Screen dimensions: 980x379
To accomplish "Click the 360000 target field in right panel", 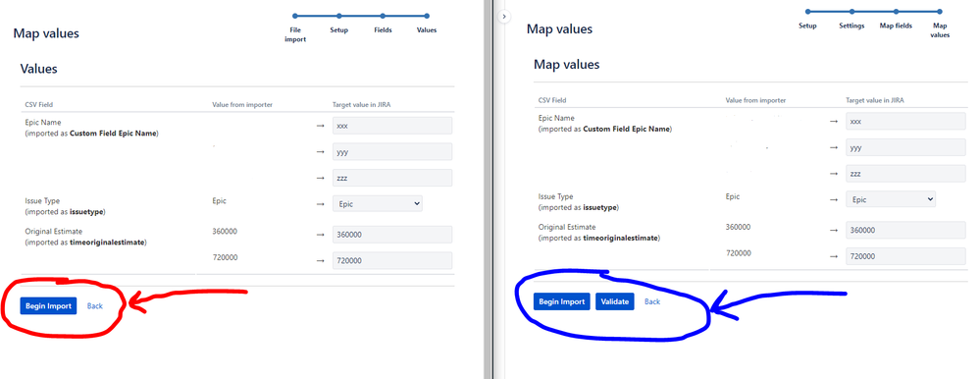I will coord(905,230).
